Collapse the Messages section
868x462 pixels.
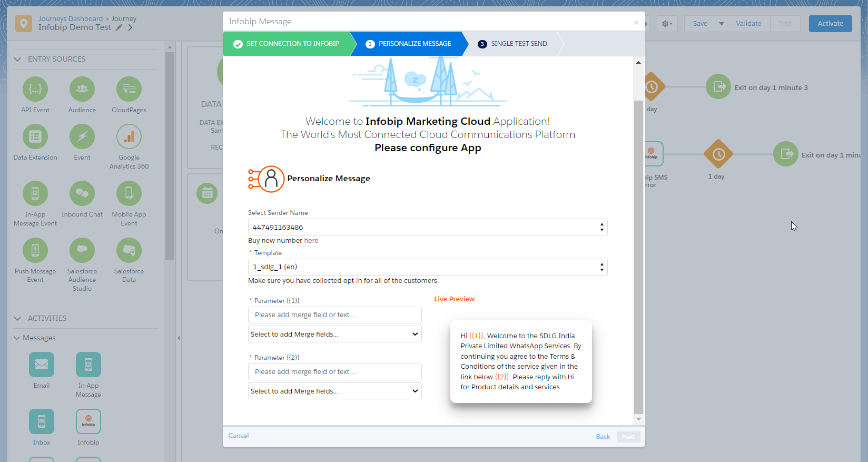click(x=17, y=338)
